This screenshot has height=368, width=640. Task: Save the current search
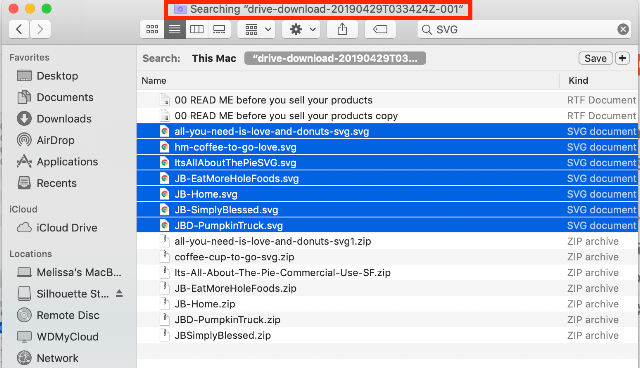(x=595, y=58)
